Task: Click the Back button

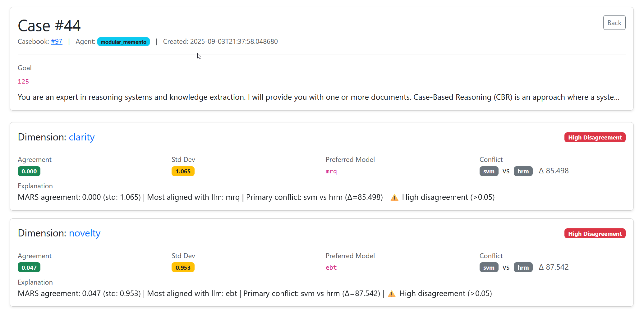Action: [x=614, y=23]
